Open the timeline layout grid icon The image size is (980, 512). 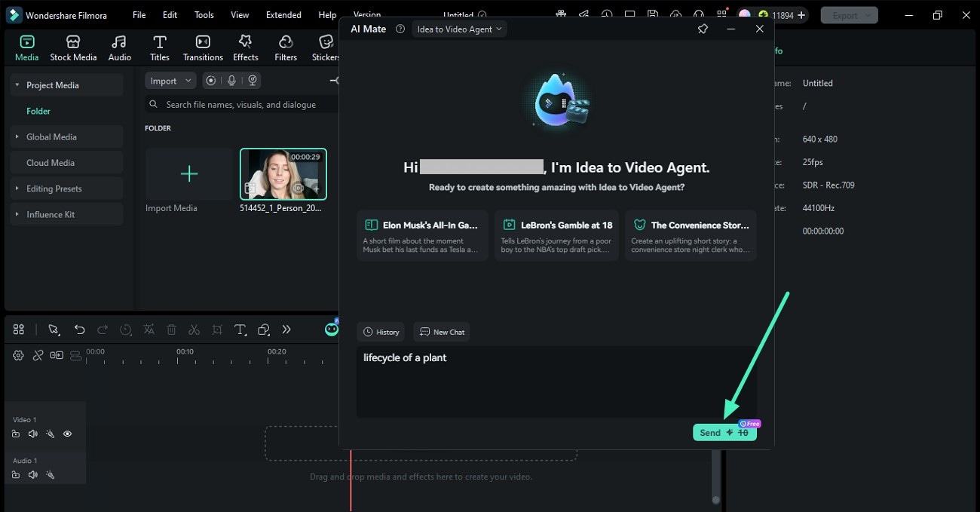pos(19,330)
